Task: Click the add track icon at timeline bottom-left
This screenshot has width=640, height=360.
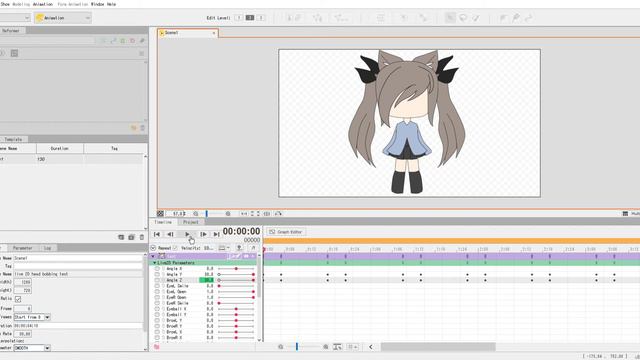Action: click(157, 347)
